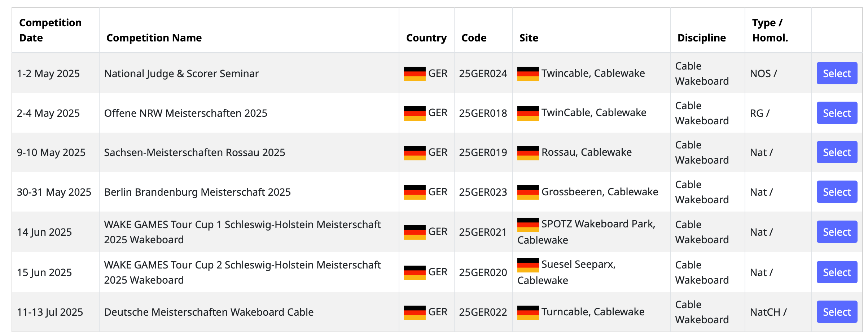This screenshot has width=868, height=333.
Task: Click flag icon next to Grossbeeren, Cablewake
Action: pyautogui.click(x=528, y=192)
